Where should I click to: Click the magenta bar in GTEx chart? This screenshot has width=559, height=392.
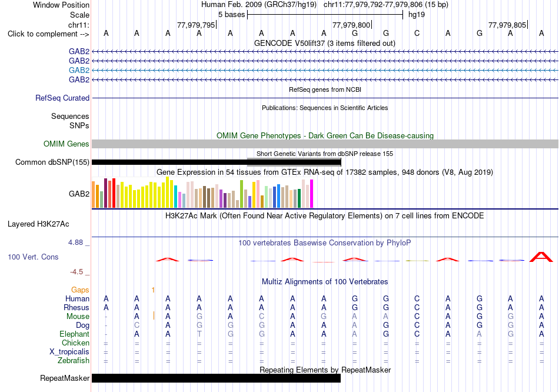click(312, 194)
